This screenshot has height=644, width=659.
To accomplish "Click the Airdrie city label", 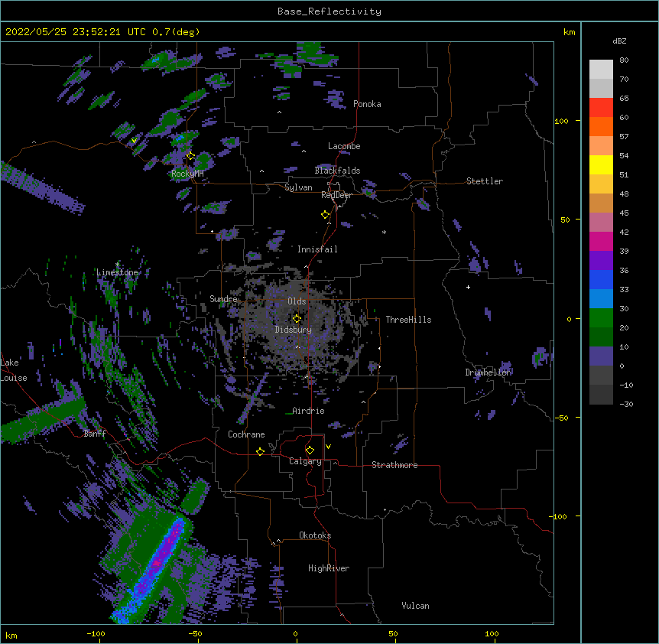I will point(308,411).
